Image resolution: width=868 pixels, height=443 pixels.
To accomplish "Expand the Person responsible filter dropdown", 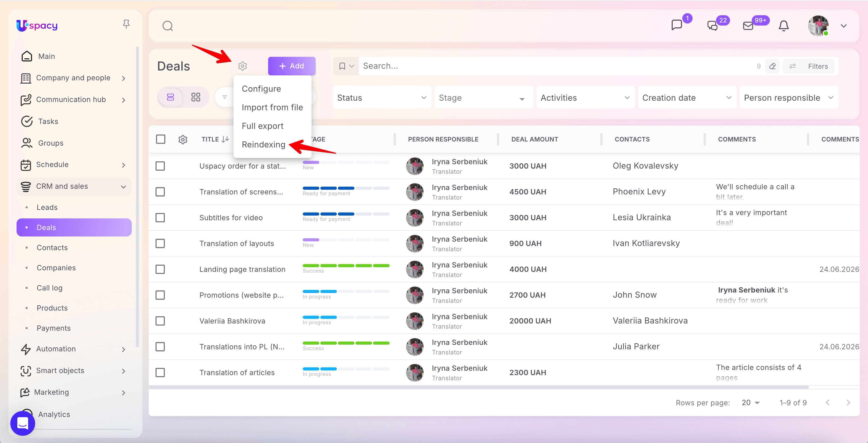I will (x=788, y=98).
